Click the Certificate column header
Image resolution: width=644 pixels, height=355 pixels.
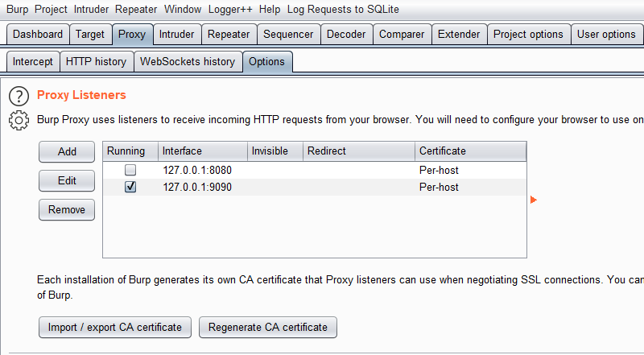point(471,151)
